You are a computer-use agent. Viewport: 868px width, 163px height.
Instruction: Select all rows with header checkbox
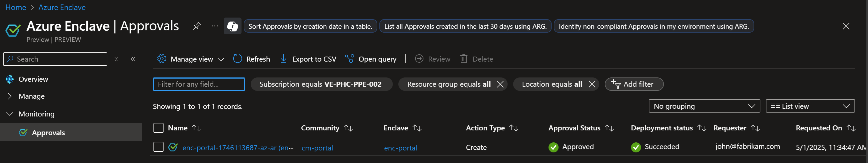(x=159, y=128)
